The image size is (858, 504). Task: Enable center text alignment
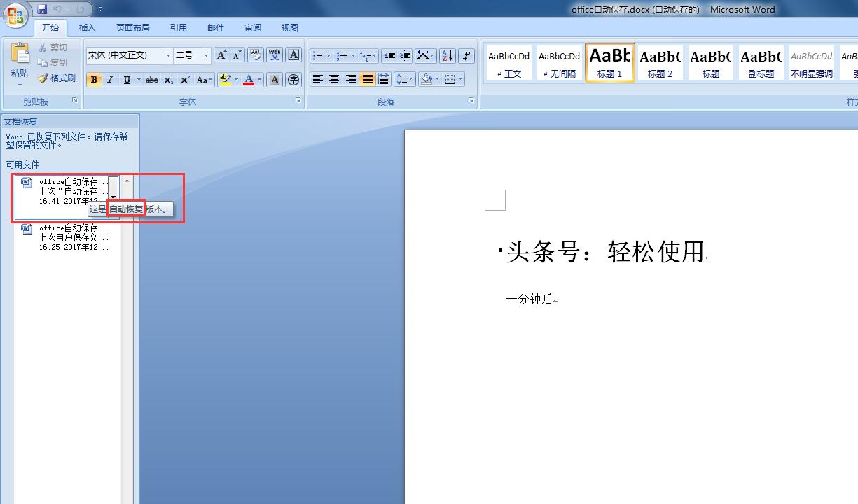coord(334,79)
